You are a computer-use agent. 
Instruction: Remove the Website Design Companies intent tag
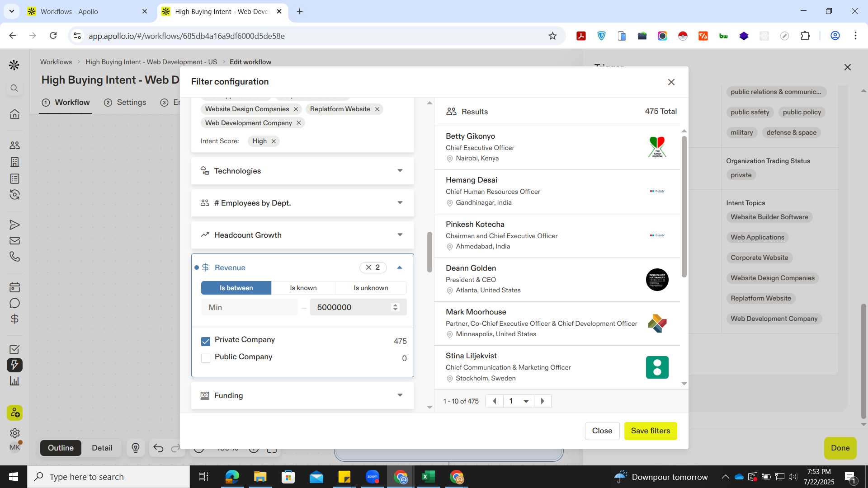(296, 109)
